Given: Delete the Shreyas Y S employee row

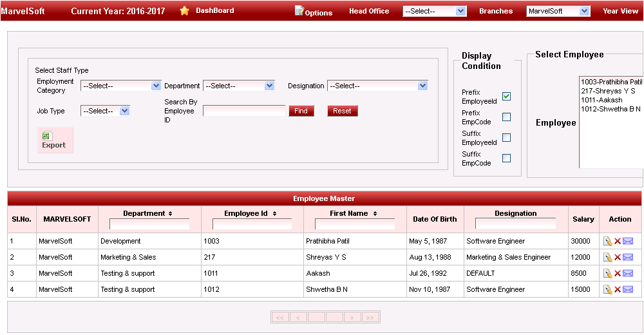Looking at the screenshot, I should [617, 257].
